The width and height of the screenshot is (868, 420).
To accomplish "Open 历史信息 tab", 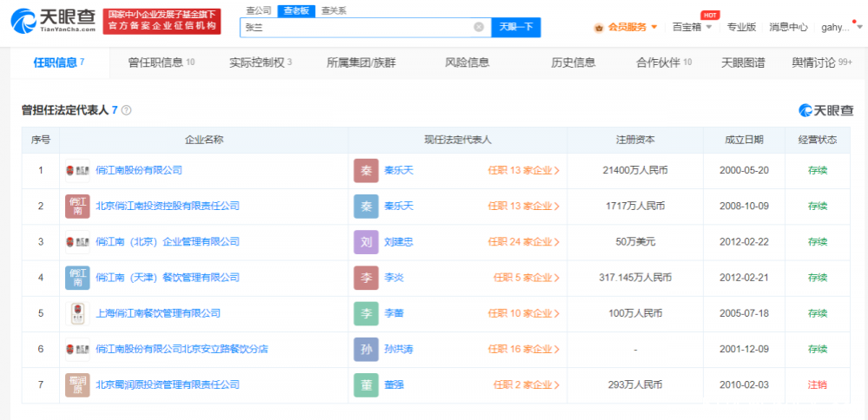I will [x=574, y=62].
